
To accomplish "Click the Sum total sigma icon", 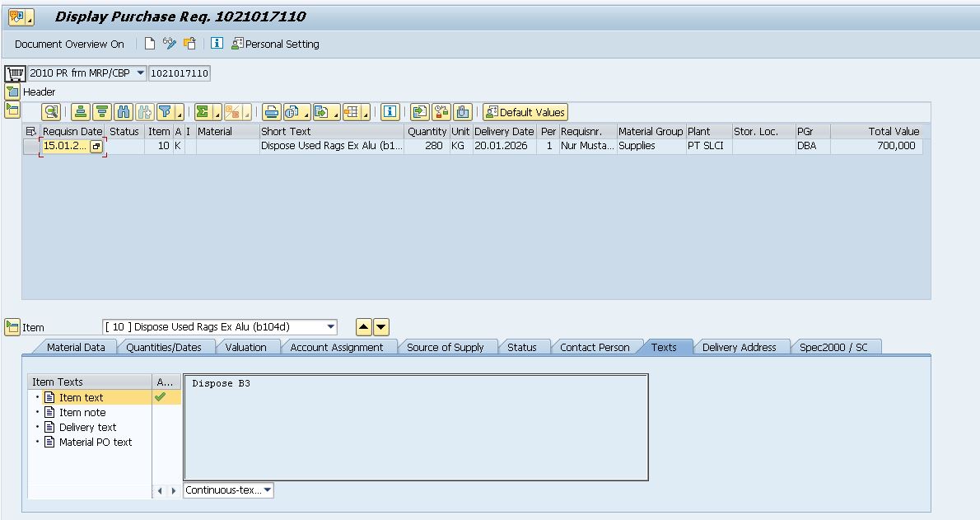I will click(x=203, y=112).
